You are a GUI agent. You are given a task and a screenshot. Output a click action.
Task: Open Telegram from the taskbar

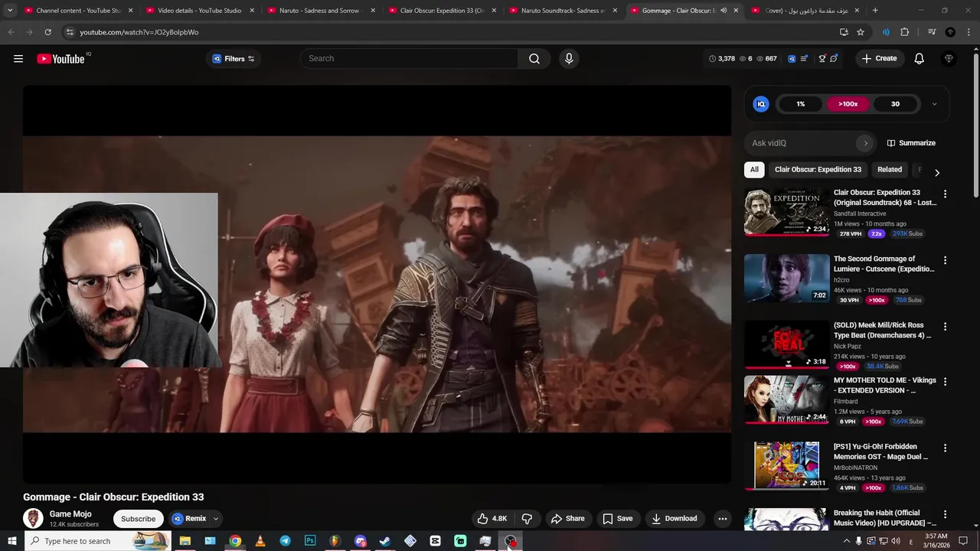coord(285,541)
